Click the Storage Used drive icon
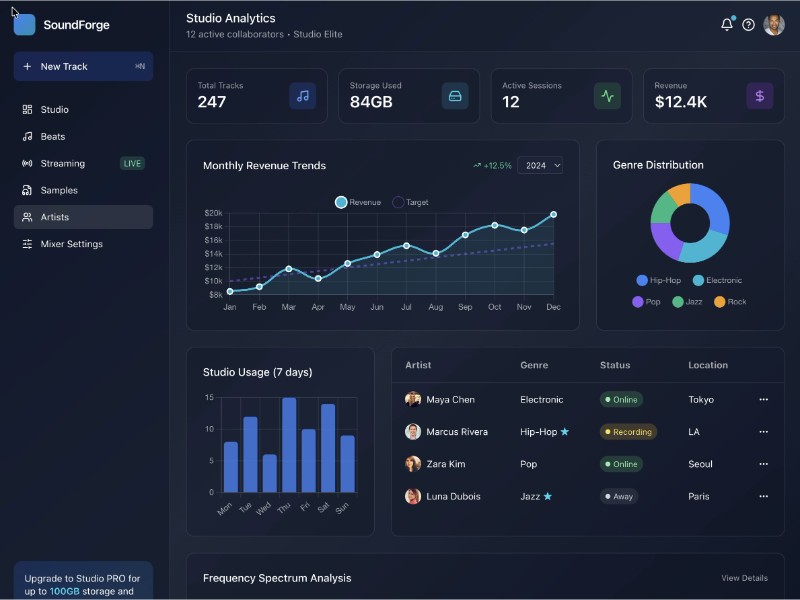This screenshot has width=800, height=600. pyautogui.click(x=455, y=96)
